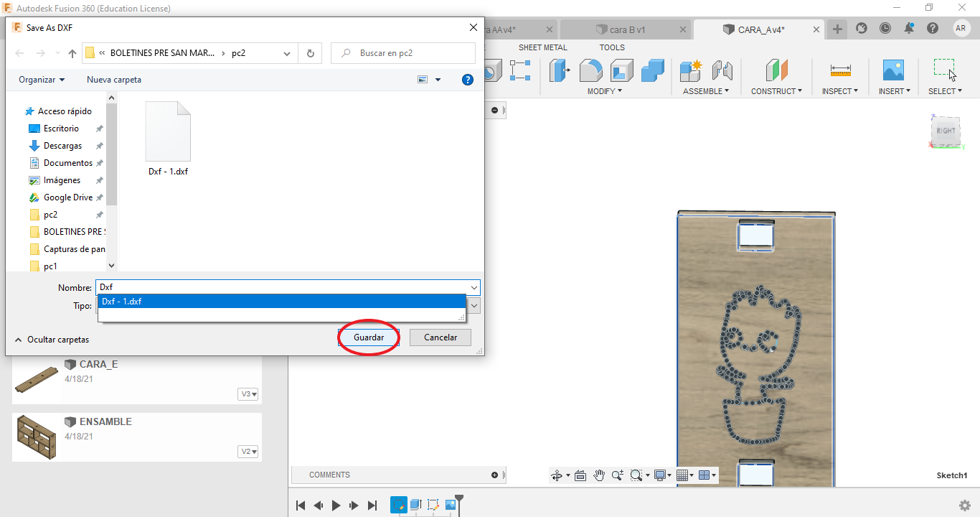Click the Guardar button in Save dialog
Viewport: 980px width, 517px height.
pyautogui.click(x=369, y=337)
